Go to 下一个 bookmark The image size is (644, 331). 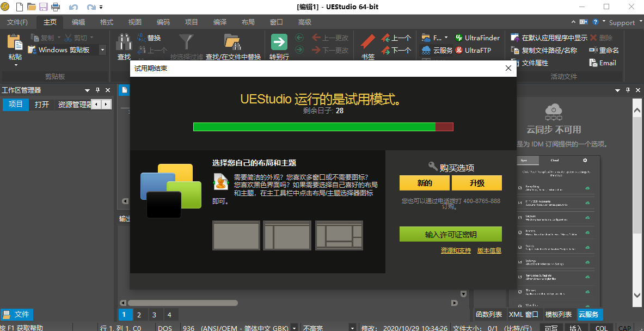coord(396,50)
